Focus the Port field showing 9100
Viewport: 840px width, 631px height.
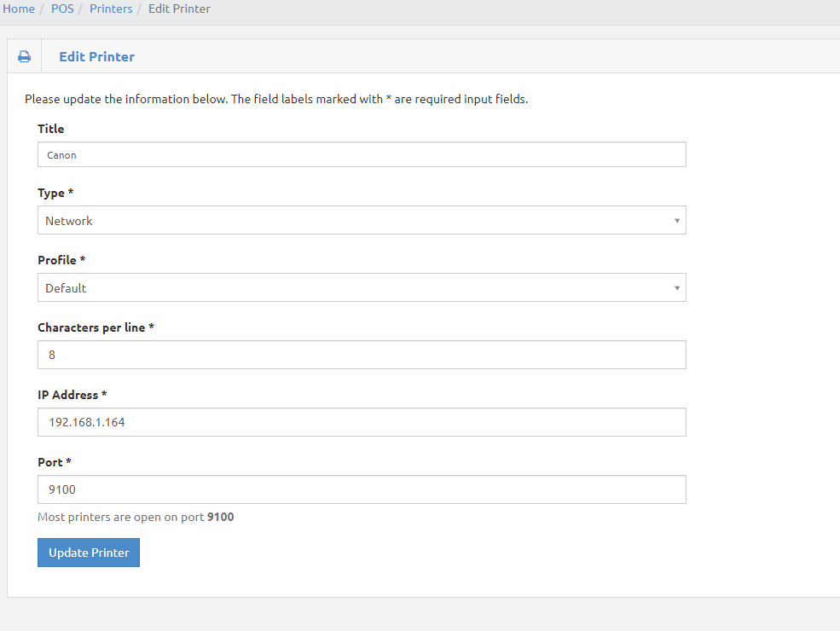pos(362,489)
